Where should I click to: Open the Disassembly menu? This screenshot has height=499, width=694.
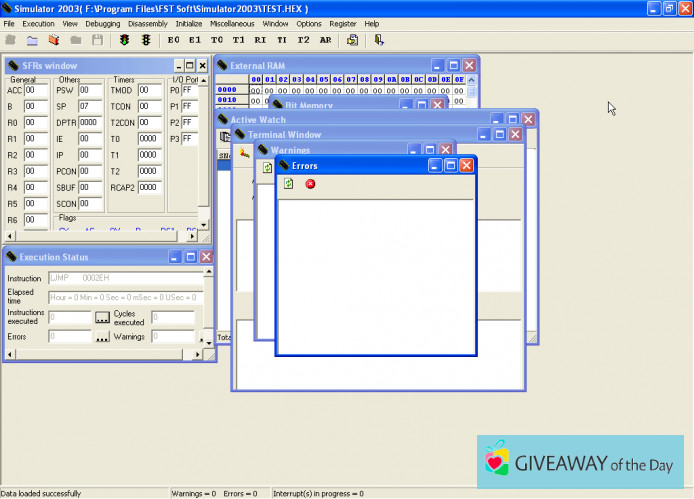[148, 23]
